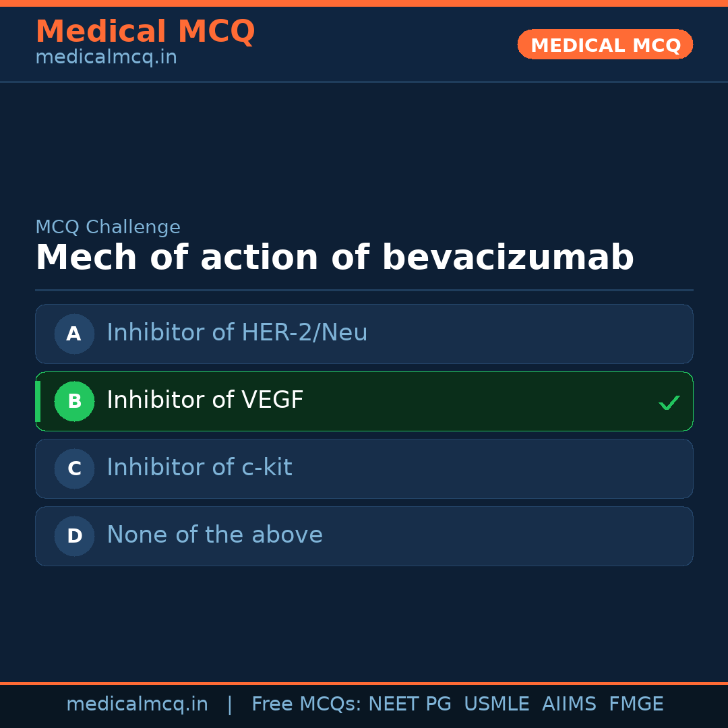Click the letter C option circle
Image resolution: width=728 pixels, height=728 pixels.
pyautogui.click(x=74, y=468)
